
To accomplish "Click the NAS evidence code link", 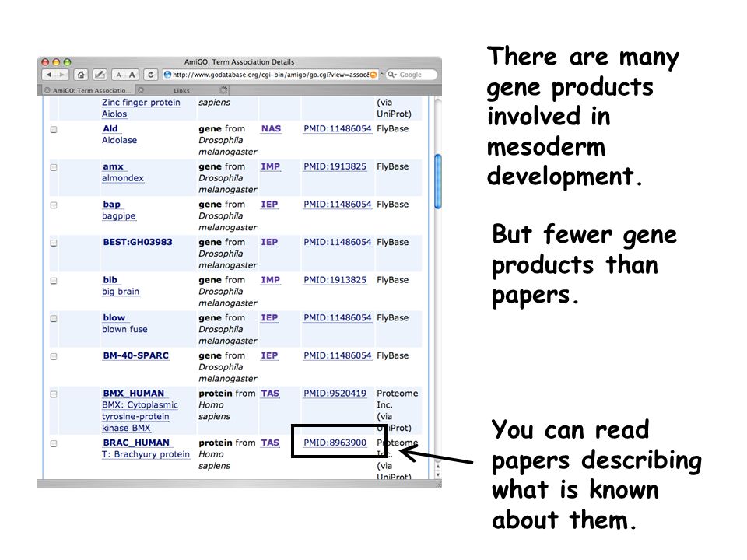I will tap(271, 128).
